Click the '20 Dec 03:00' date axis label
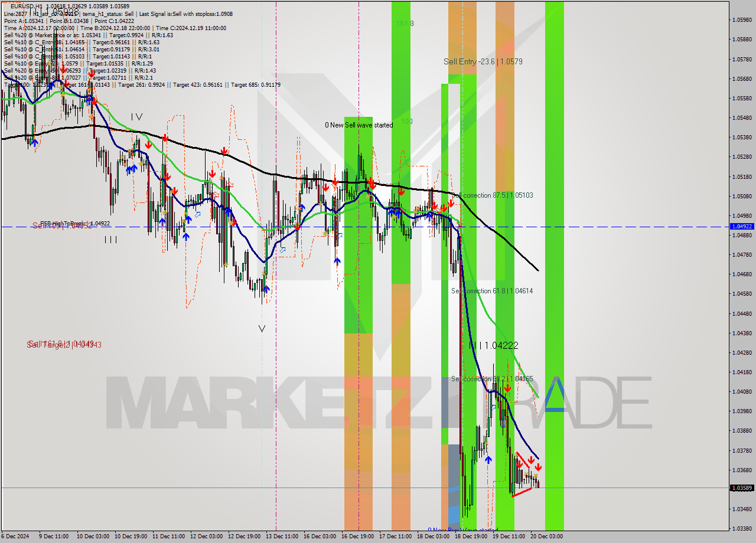756x543 pixels. click(x=546, y=537)
